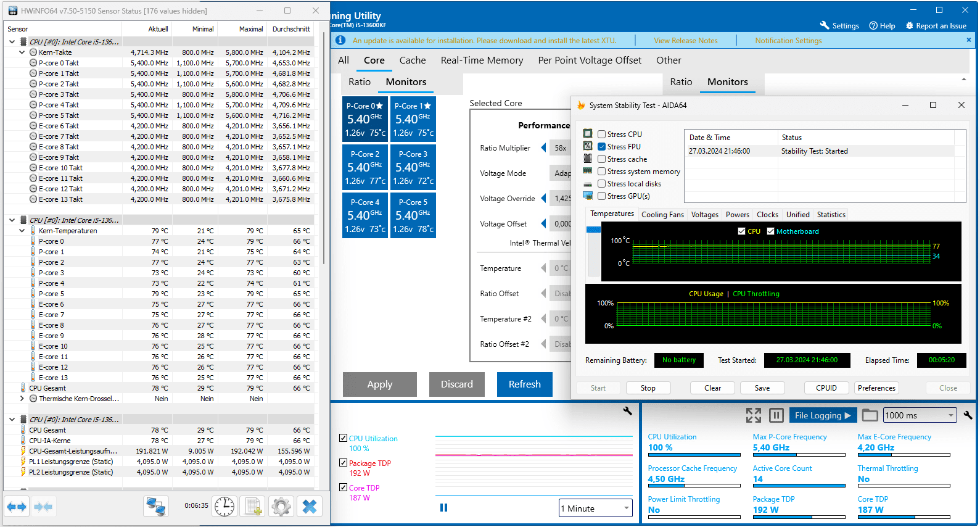Open Statistics tab in AIDA64
Image resolution: width=980 pixels, height=527 pixels.
(831, 214)
